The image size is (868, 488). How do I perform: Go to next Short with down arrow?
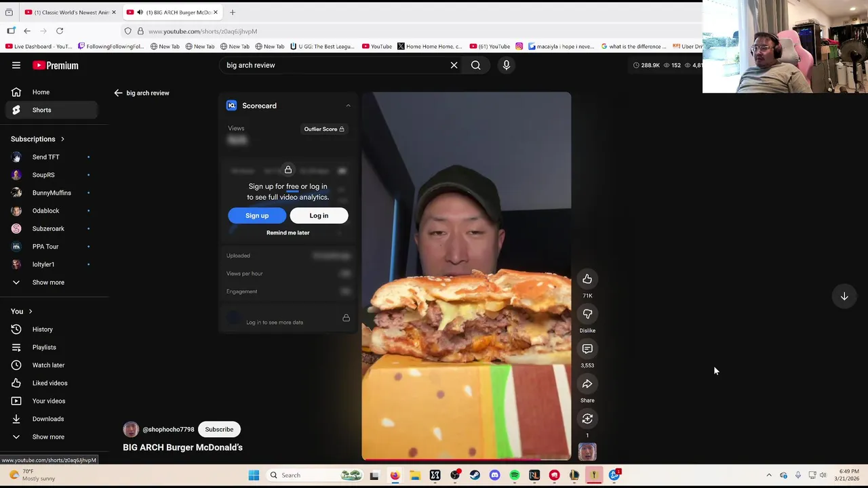point(844,296)
